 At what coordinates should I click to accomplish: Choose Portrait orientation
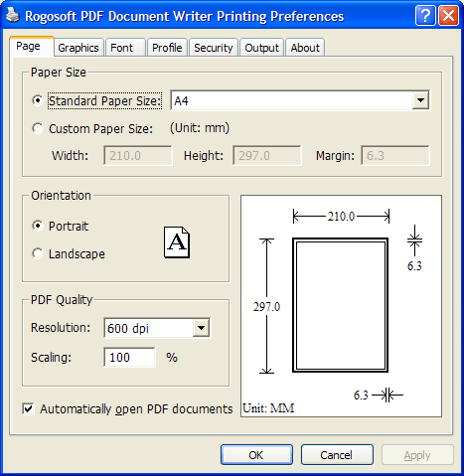(x=38, y=226)
